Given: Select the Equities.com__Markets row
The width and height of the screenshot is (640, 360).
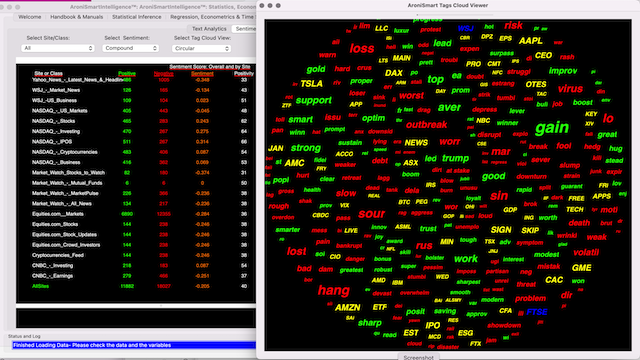Looking at the screenshot, I should point(136,214).
